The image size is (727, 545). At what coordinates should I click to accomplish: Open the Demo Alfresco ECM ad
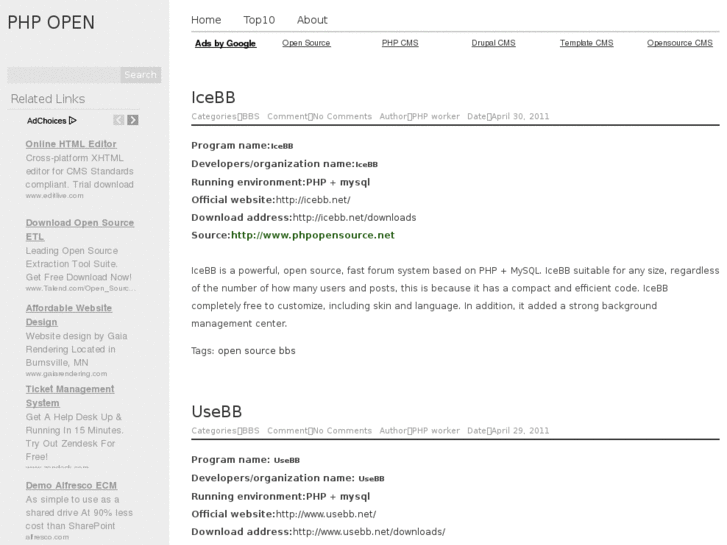[71, 485]
